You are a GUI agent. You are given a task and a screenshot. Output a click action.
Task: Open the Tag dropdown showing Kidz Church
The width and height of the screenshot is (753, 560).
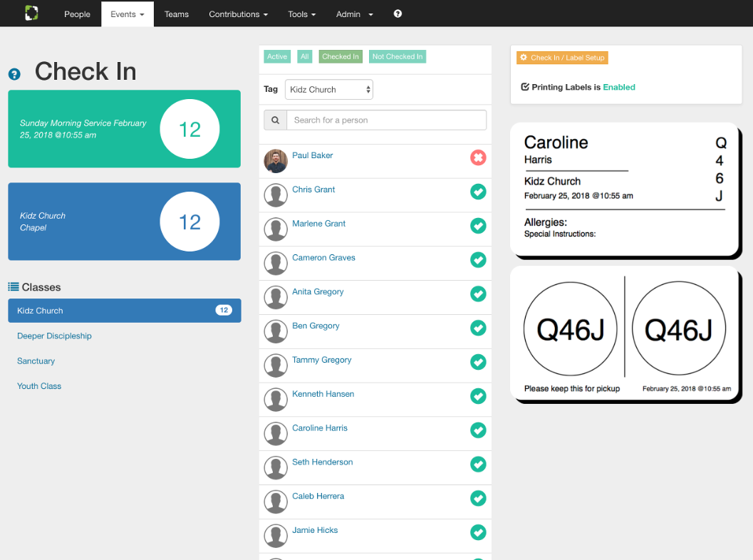[x=329, y=89]
